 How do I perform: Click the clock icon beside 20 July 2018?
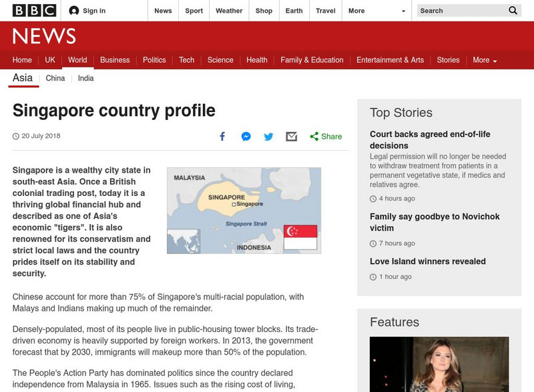[15, 137]
